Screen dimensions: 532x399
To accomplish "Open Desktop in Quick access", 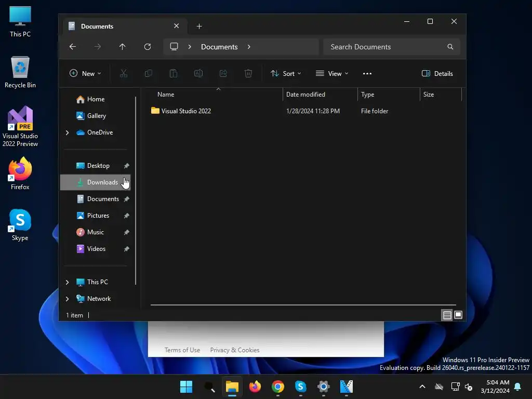I will [x=96, y=166].
